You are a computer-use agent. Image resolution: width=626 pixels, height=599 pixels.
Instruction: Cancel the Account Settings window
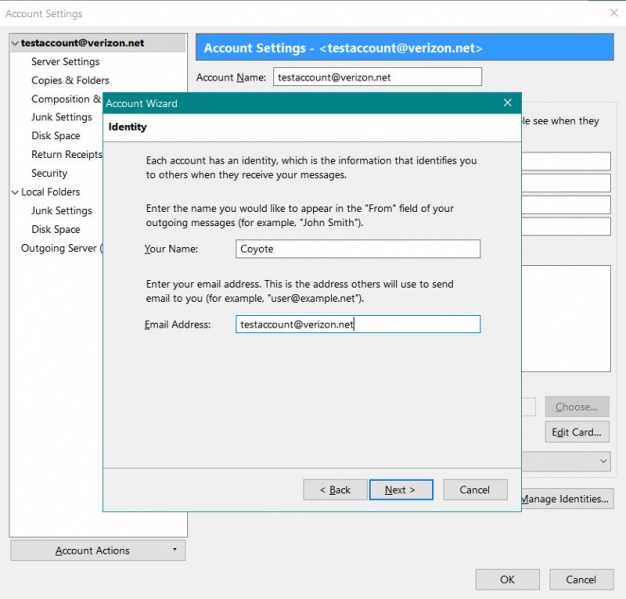click(x=581, y=579)
